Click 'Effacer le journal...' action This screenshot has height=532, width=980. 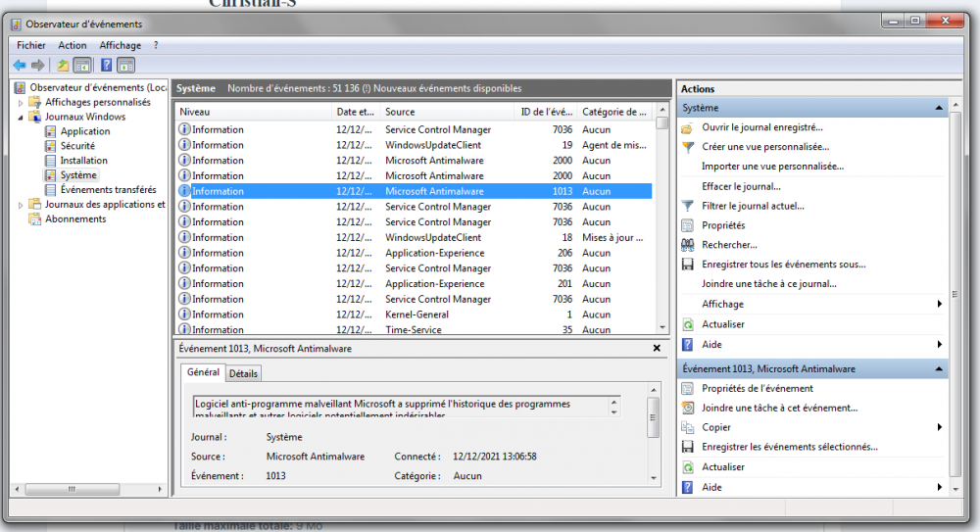tap(741, 186)
